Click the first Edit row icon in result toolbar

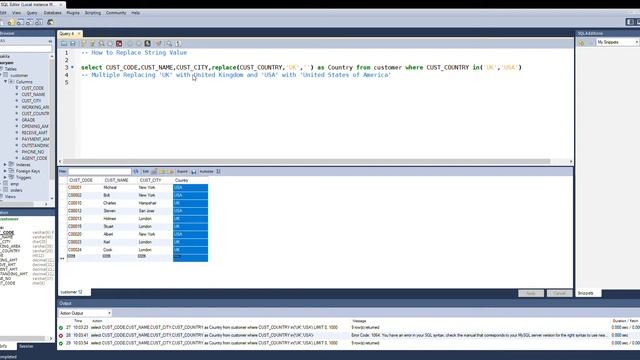[x=154, y=172]
